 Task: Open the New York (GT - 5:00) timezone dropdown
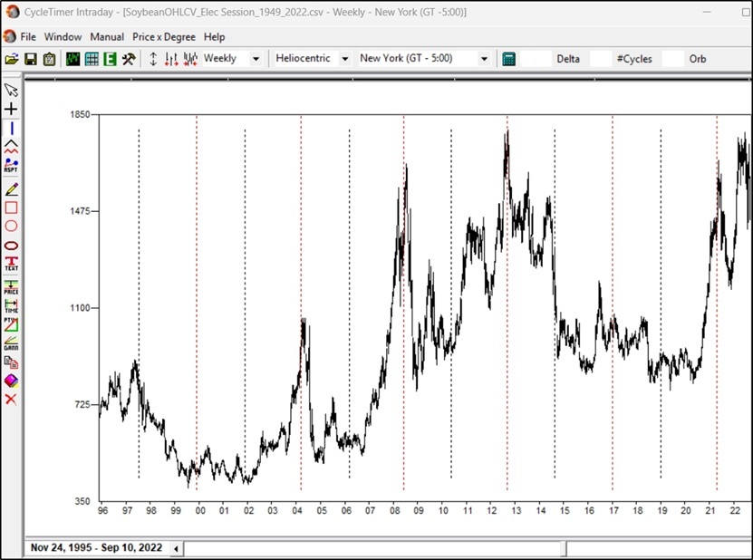pos(485,58)
